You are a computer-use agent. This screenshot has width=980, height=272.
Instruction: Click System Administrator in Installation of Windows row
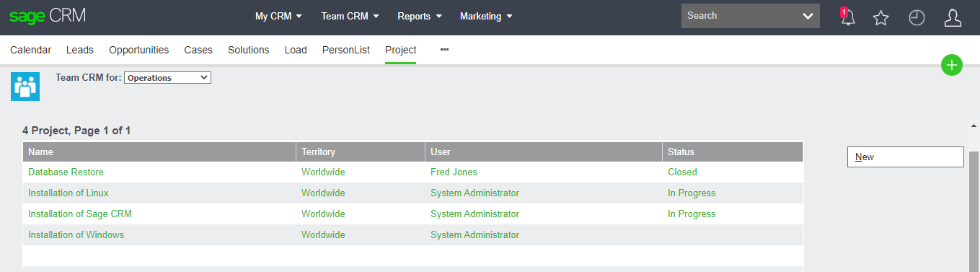[x=474, y=234]
